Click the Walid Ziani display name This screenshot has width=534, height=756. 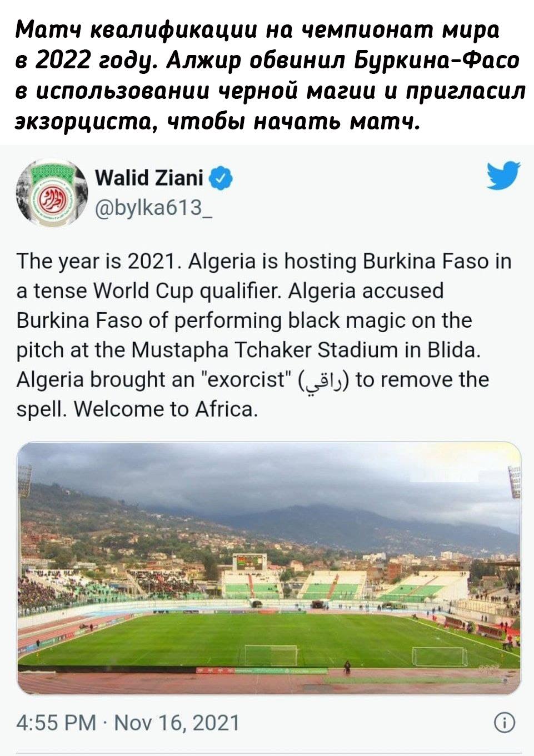[149, 178]
